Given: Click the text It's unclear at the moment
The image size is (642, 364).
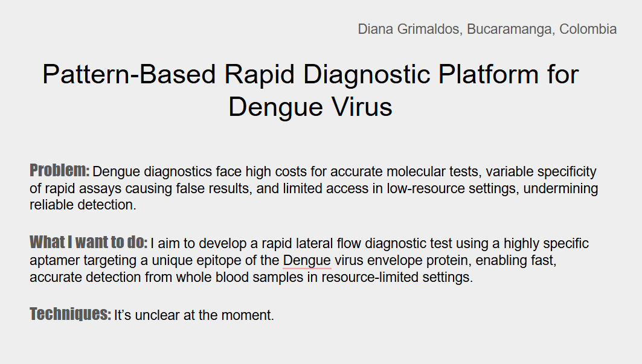Looking at the screenshot, I should click(x=194, y=315).
